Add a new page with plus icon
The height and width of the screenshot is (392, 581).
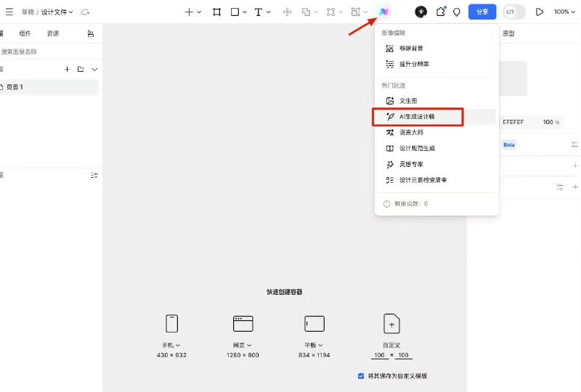click(x=67, y=69)
